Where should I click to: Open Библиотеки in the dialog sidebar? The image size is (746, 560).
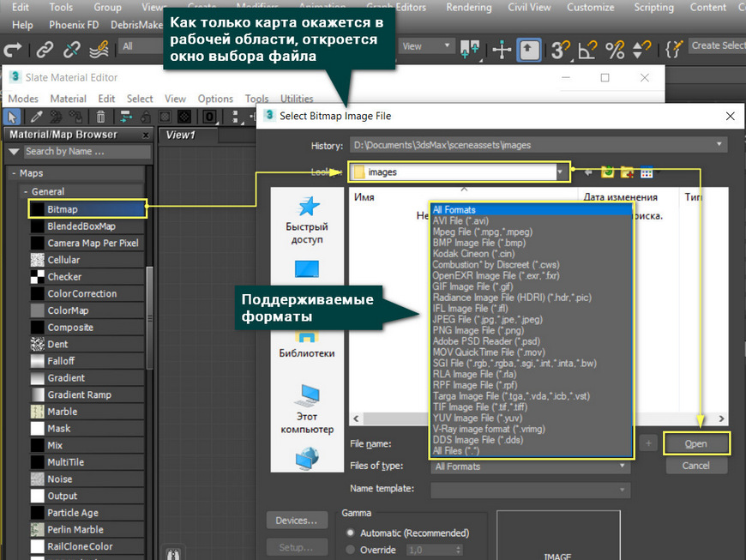[307, 345]
